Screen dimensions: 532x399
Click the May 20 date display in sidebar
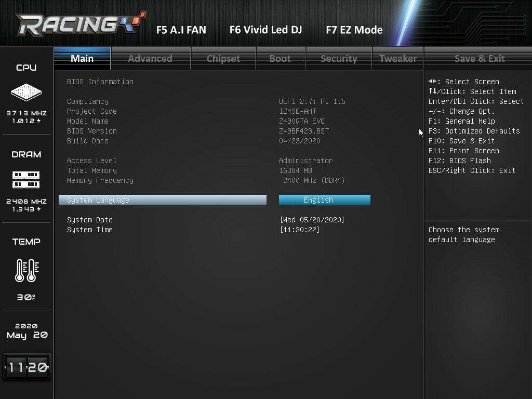coord(27,335)
